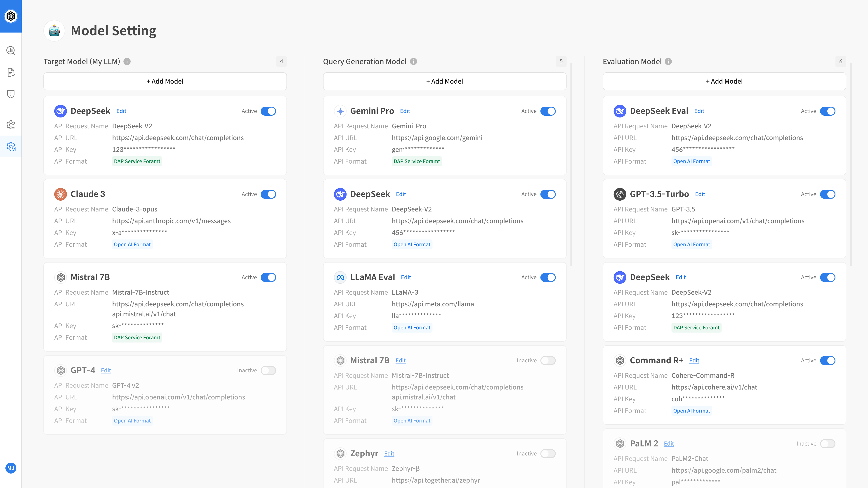Show info for Query Generation Model

(x=413, y=61)
